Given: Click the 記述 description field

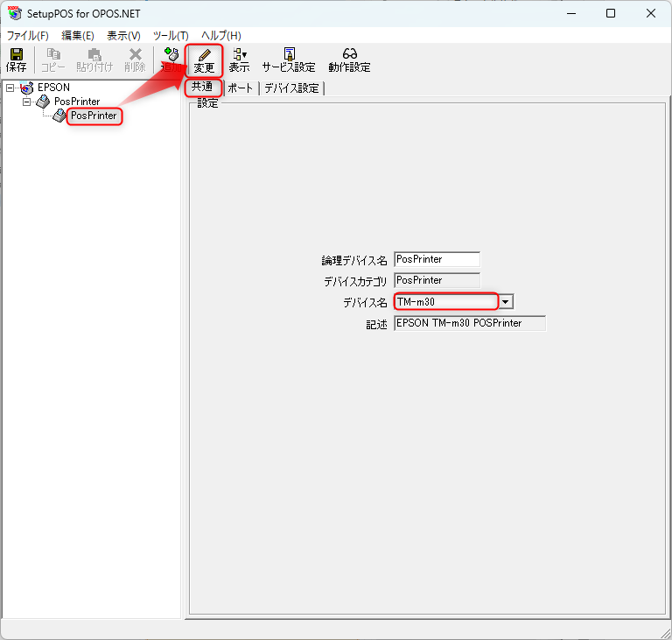Looking at the screenshot, I should [470, 323].
